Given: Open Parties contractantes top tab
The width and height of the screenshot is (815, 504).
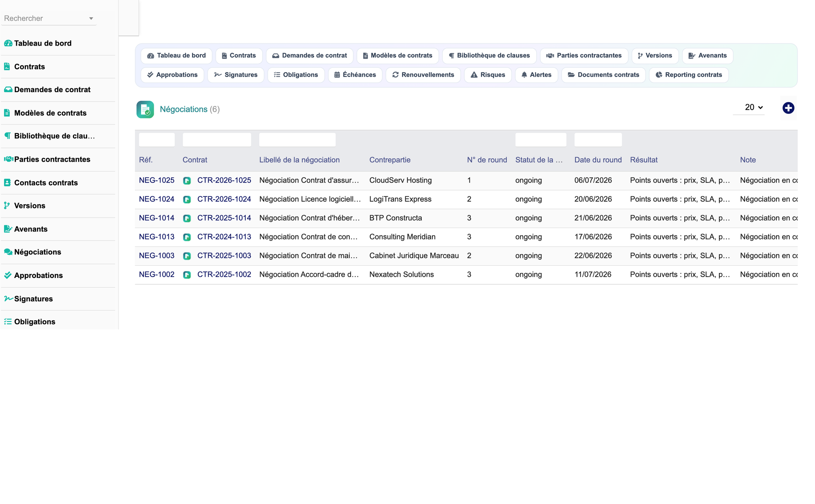Looking at the screenshot, I should (x=584, y=56).
